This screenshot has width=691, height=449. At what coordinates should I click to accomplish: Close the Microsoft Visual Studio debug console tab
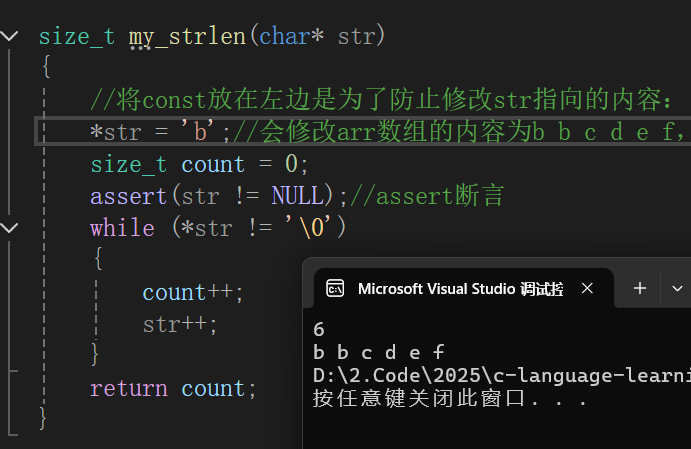587,288
